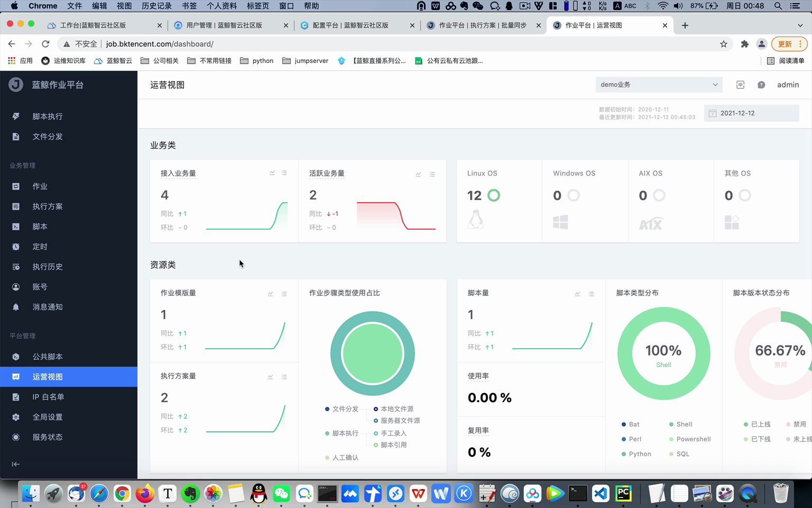Click the 公共脚本 sidebar icon
812x508 pixels.
(16, 357)
